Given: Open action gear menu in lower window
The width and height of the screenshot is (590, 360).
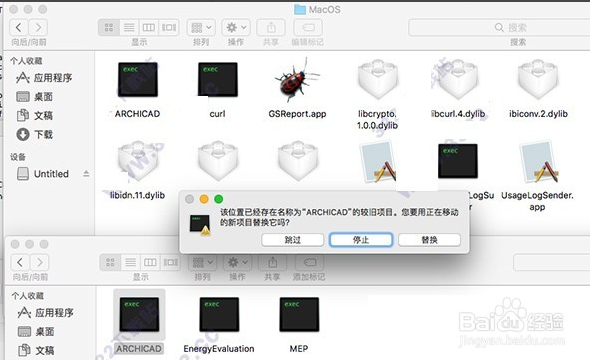Looking at the screenshot, I should click(237, 262).
